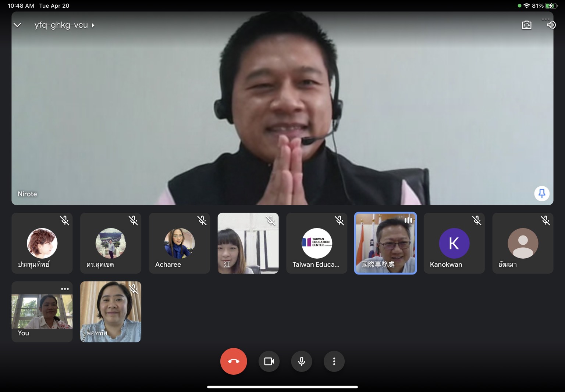Tap Nirote's main pinned video
The height and width of the screenshot is (392, 565).
coord(282,108)
